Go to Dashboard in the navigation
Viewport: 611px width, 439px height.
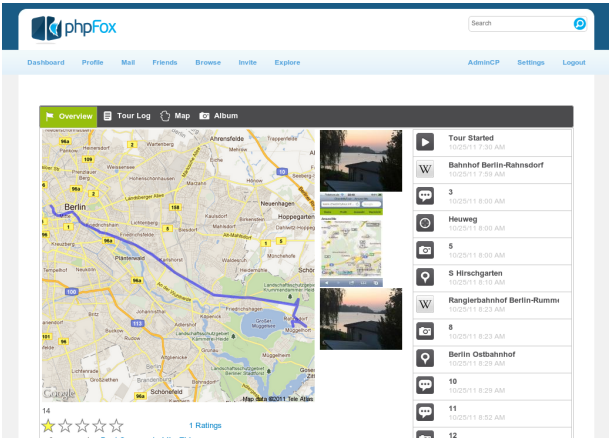click(46, 62)
